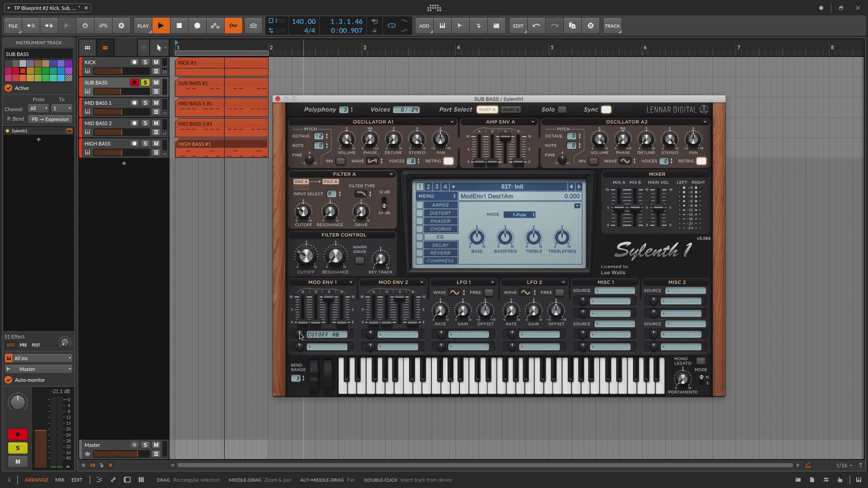The width and height of the screenshot is (868, 488).
Task: Add a device with the plus icon
Action: pyautogui.click(x=38, y=140)
